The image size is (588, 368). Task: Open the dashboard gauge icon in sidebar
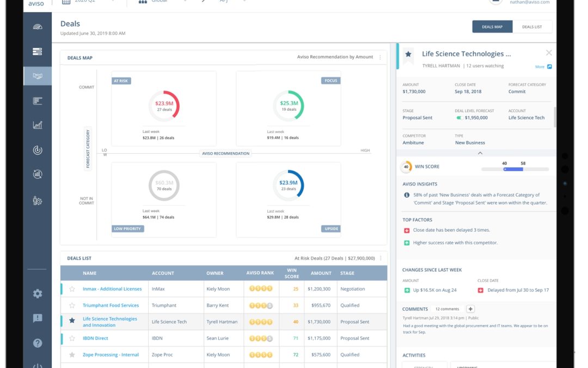[x=38, y=27]
